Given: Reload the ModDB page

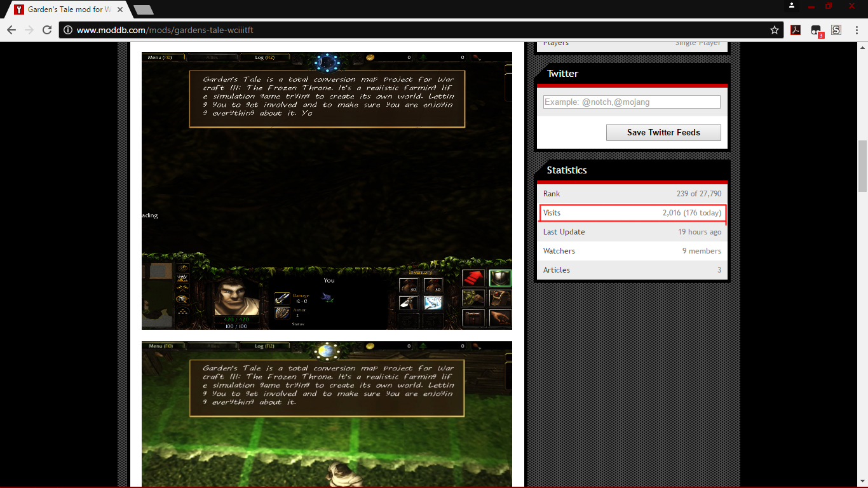Looking at the screenshot, I should pos(47,30).
